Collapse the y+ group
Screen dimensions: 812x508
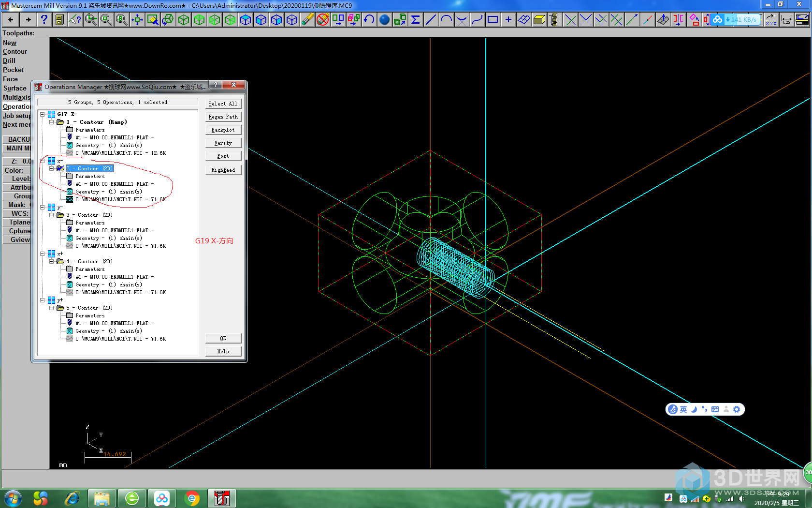43,300
